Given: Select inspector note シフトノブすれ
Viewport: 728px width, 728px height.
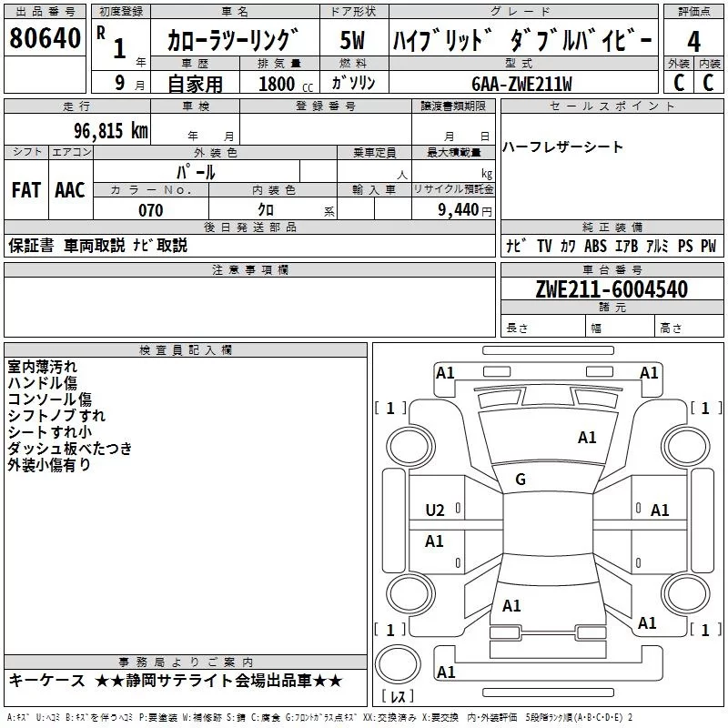Looking at the screenshot, I should tap(56, 416).
